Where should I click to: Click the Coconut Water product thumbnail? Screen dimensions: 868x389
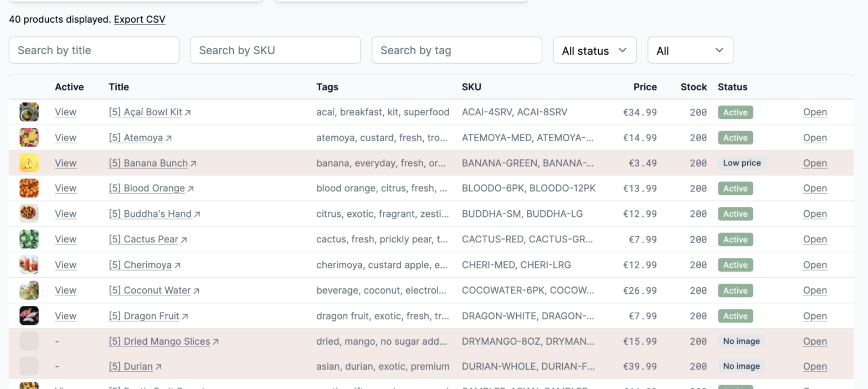(29, 291)
